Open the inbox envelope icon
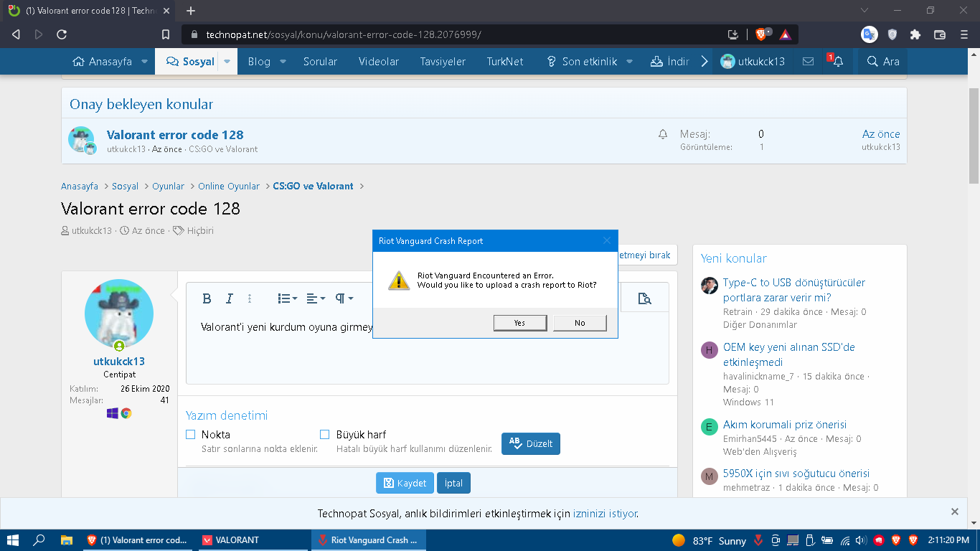 tap(808, 62)
